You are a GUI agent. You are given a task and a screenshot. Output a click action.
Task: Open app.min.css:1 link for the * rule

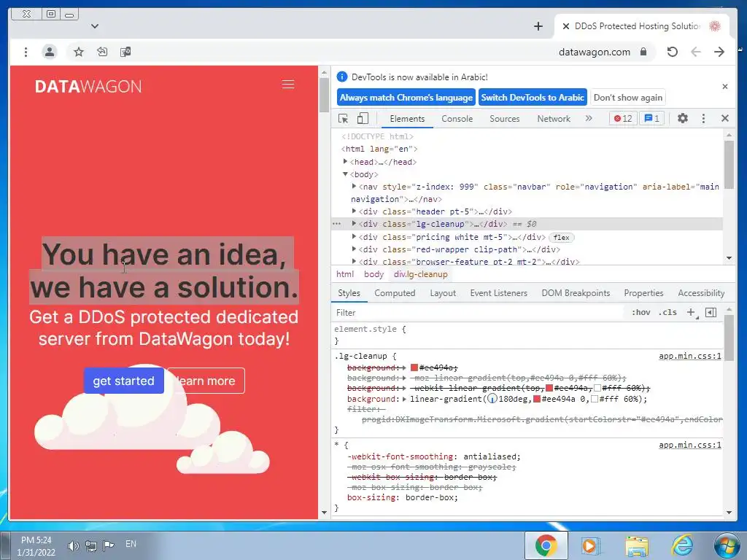[x=690, y=445]
